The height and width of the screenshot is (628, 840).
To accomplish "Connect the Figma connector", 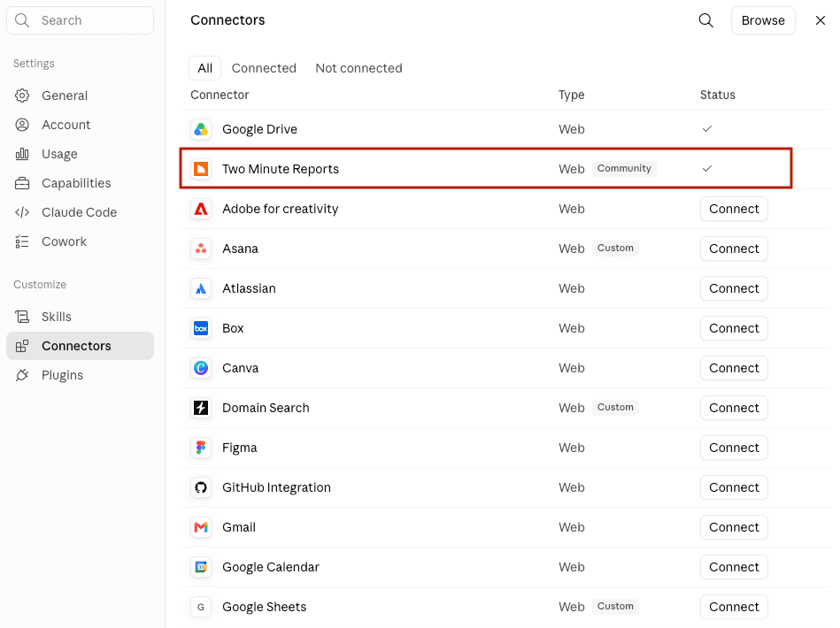I will click(734, 448).
